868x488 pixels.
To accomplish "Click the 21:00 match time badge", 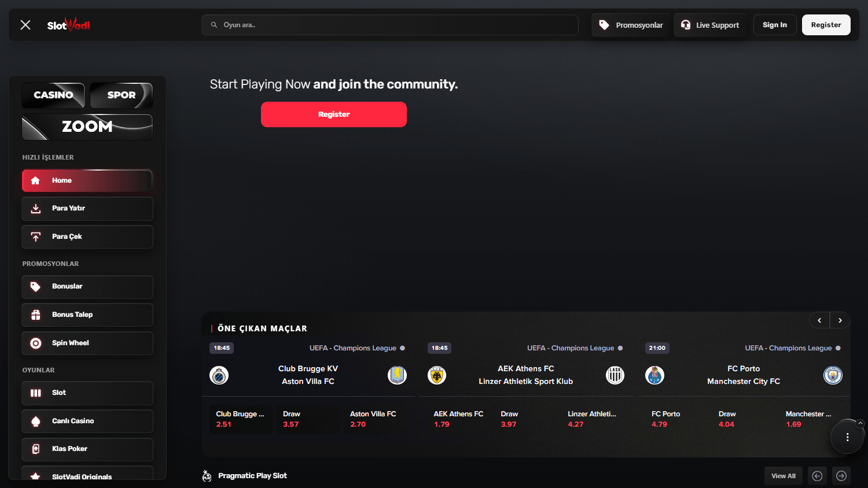I will [x=657, y=348].
